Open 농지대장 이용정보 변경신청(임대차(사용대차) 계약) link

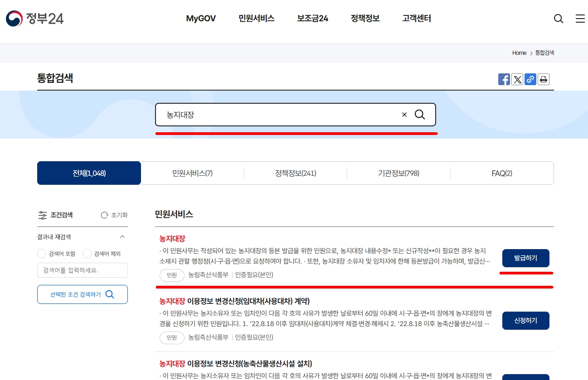234,301
